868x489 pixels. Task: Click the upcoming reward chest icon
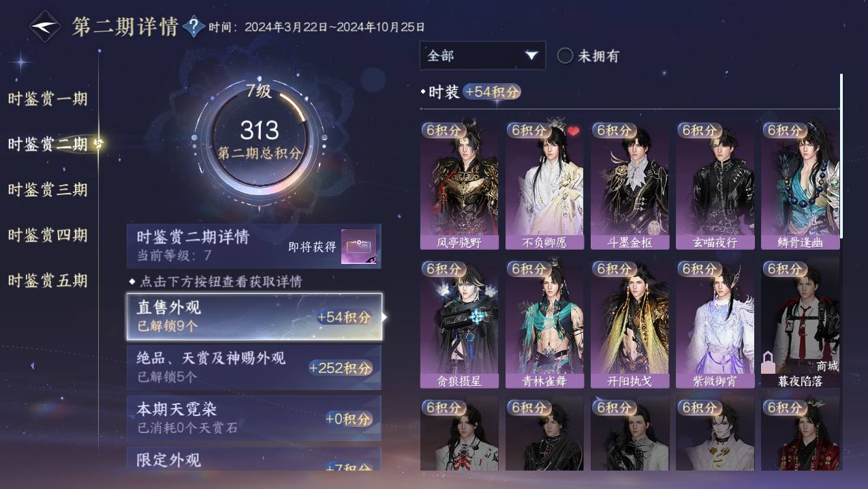tap(358, 246)
